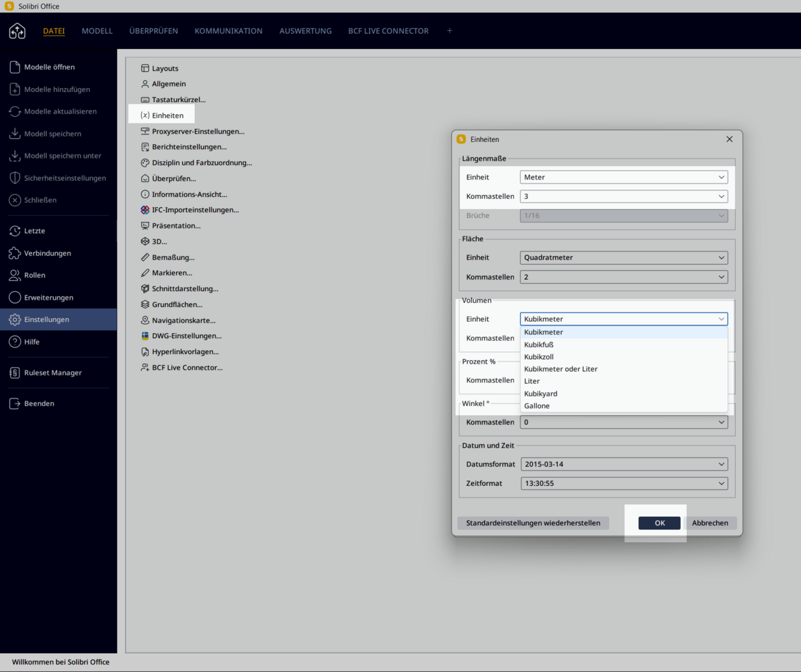Open the KOMMUNIKATION tab
This screenshot has width=801, height=672.
click(x=228, y=31)
